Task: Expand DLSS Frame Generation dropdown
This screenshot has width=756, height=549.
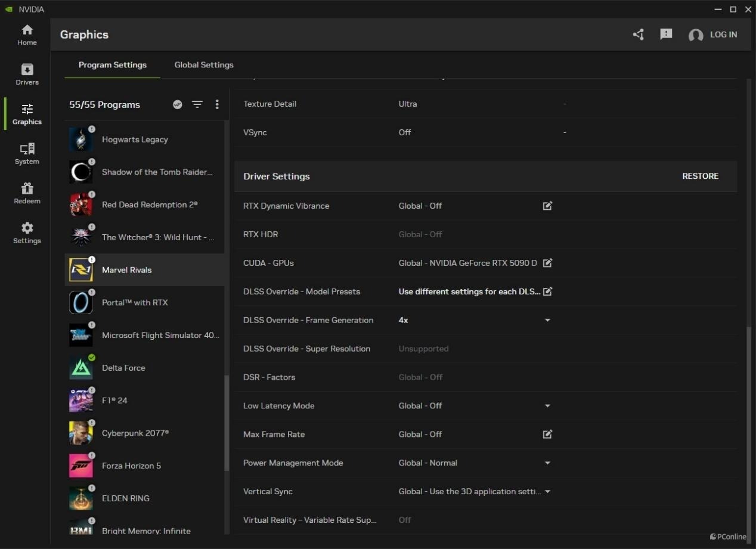Action: click(x=547, y=320)
